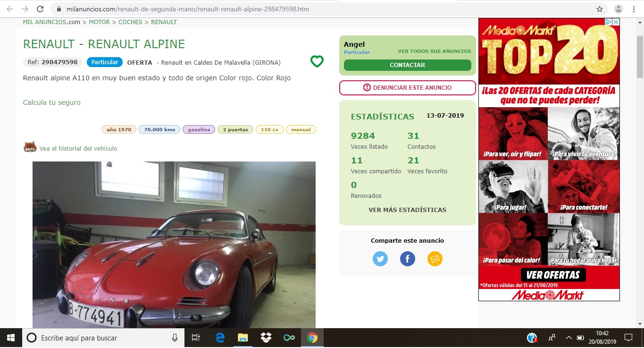Click the address bar URL field
The width and height of the screenshot is (644, 348).
323,9
